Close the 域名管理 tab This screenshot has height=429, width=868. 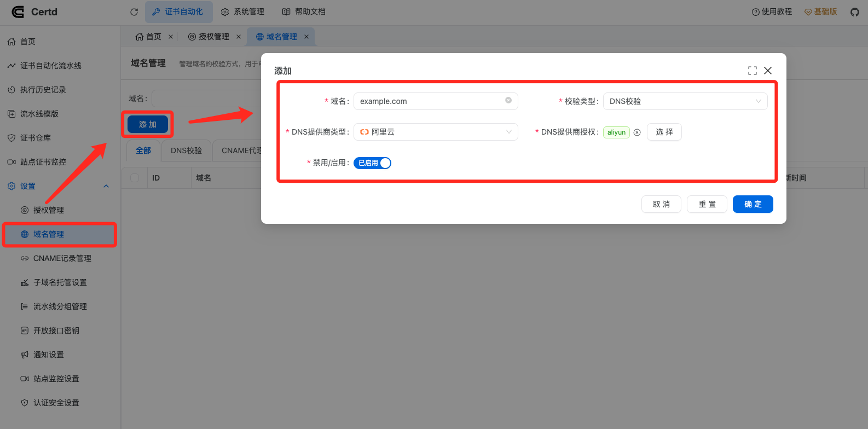click(306, 37)
